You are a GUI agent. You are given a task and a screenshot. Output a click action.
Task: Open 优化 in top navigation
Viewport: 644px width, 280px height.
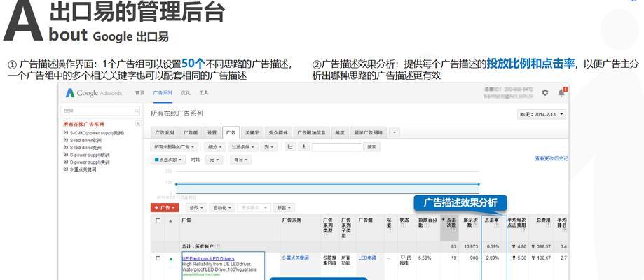[186, 93]
